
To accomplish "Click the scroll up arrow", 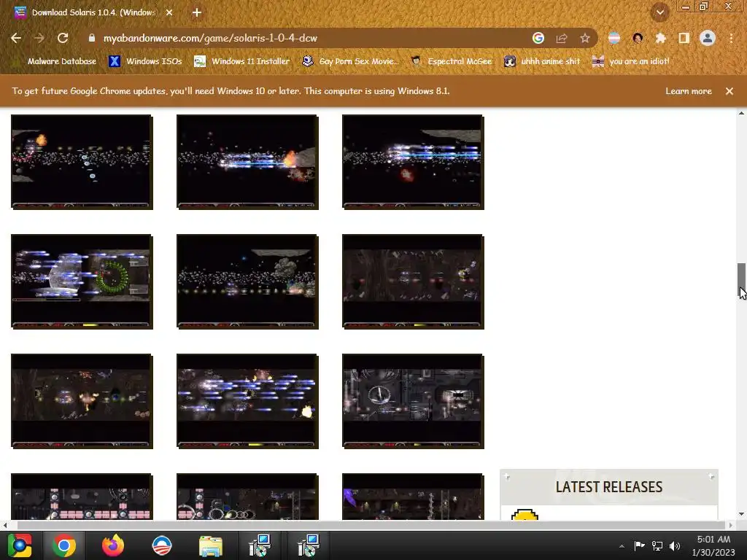I will click(x=741, y=113).
